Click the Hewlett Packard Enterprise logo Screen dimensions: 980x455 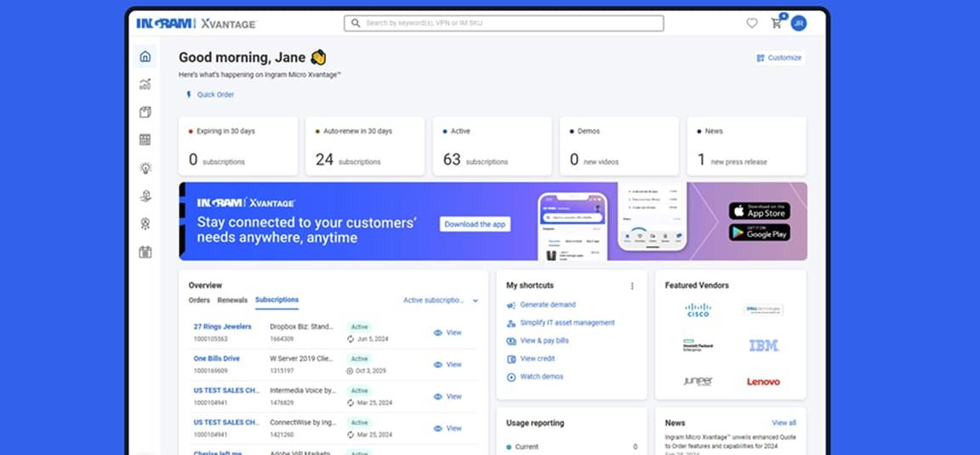point(698,345)
